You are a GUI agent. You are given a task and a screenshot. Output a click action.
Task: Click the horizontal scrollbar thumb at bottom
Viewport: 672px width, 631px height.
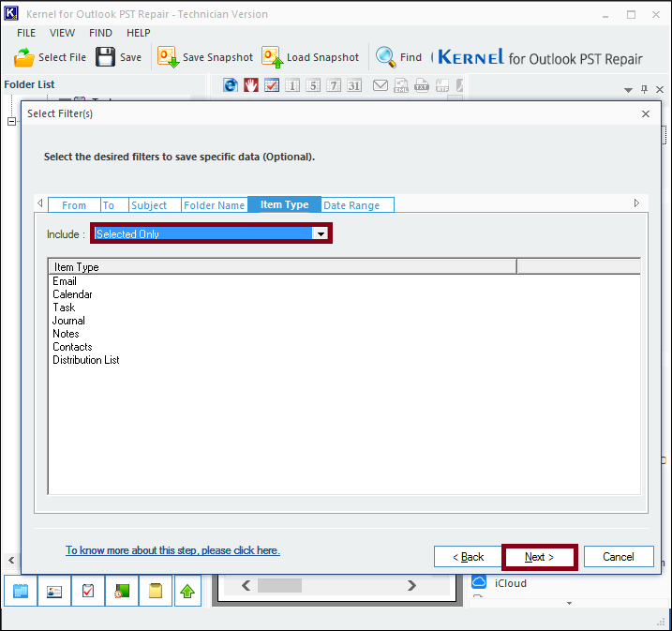tap(279, 585)
